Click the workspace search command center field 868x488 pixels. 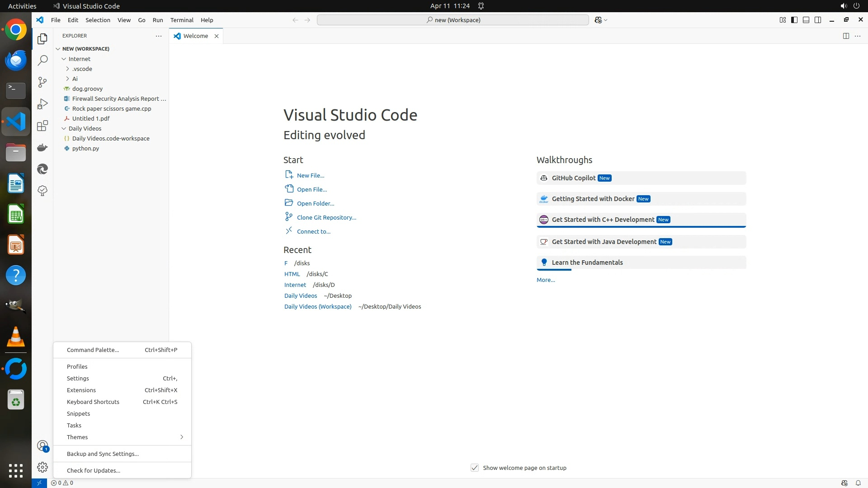tap(453, 20)
